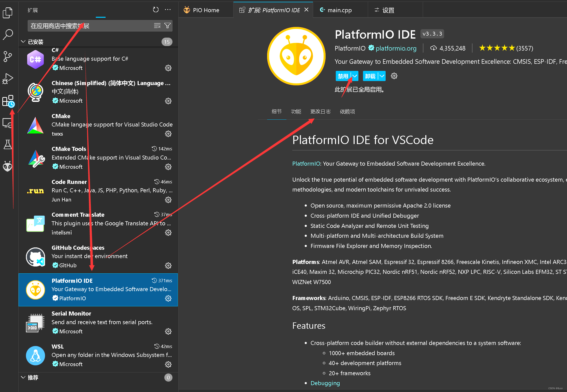This screenshot has height=392, width=567.
Task: Click the 4,355,248 install count
Action: [x=448, y=48]
